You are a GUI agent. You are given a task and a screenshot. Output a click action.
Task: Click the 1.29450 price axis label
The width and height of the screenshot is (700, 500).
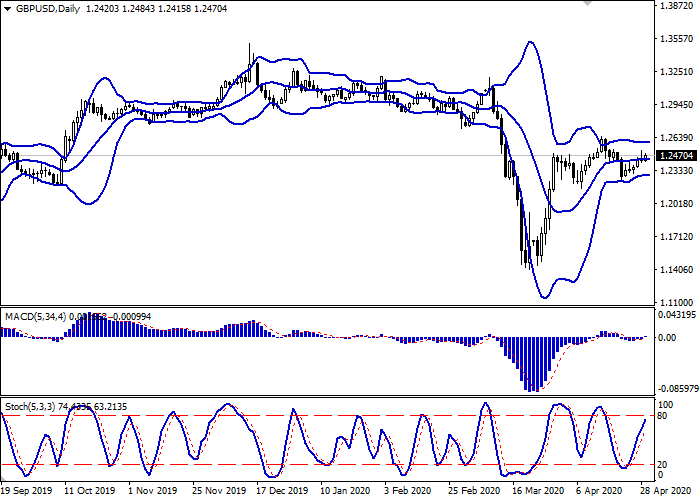676,105
